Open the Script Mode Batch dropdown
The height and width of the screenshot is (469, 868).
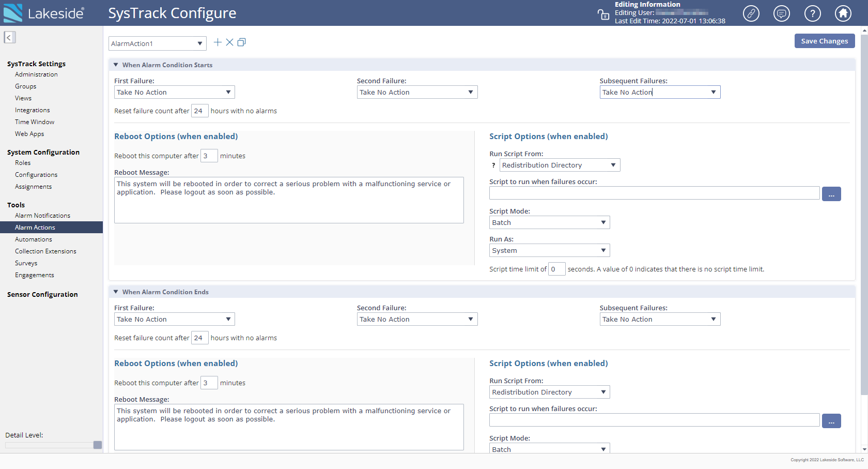tap(549, 223)
